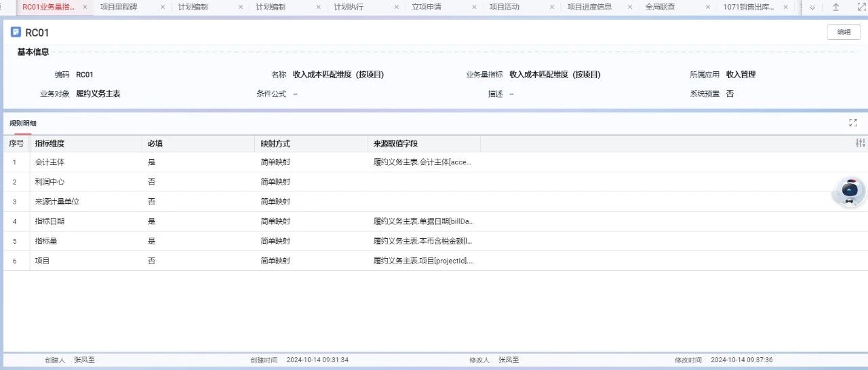Image resolution: width=868 pixels, height=370 pixels.
Task: Click the 所属应用 value 收入管理
Action: (x=741, y=75)
